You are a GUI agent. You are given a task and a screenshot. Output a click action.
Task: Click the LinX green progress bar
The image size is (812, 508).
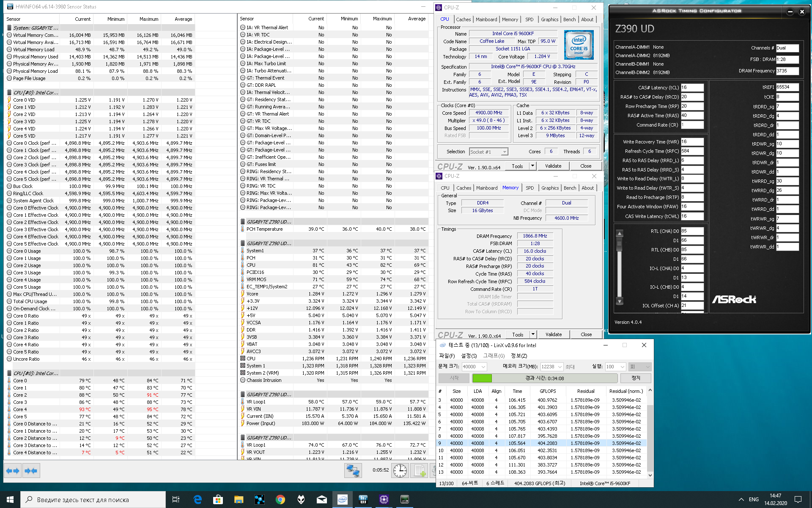[x=482, y=378]
